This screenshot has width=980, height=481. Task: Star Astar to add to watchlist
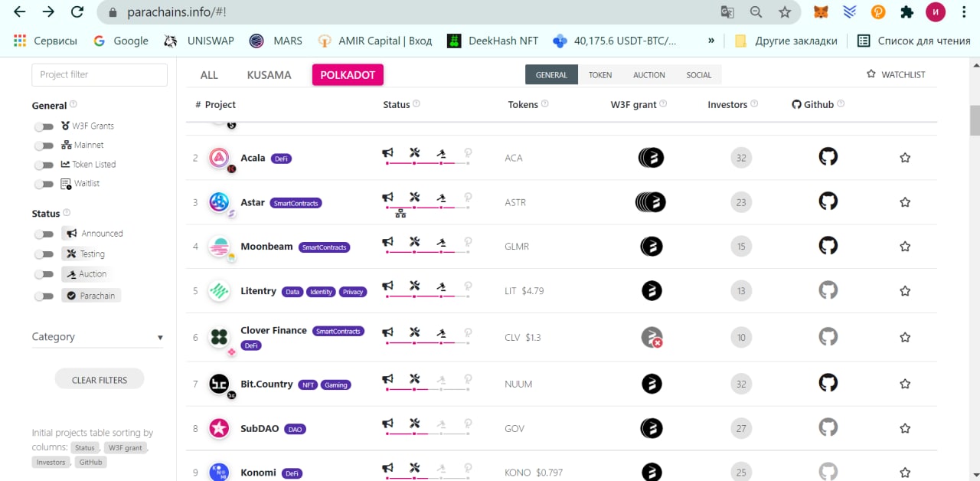coord(905,202)
